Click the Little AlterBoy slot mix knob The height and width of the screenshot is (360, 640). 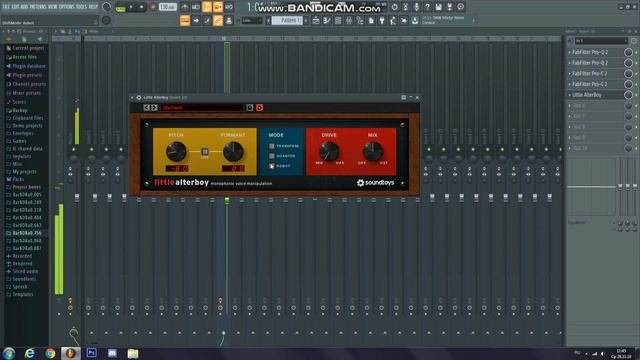point(628,95)
